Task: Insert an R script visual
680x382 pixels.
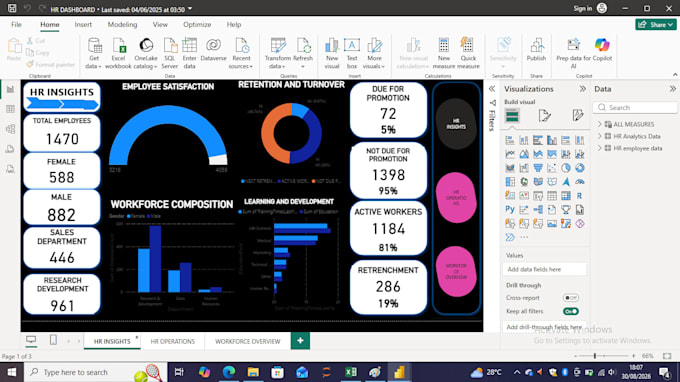Action: (580, 196)
